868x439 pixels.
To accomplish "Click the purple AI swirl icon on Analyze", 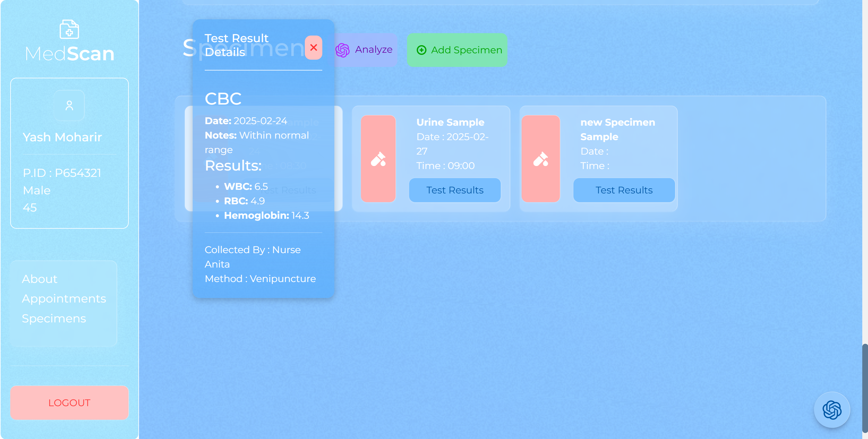I will tap(342, 50).
